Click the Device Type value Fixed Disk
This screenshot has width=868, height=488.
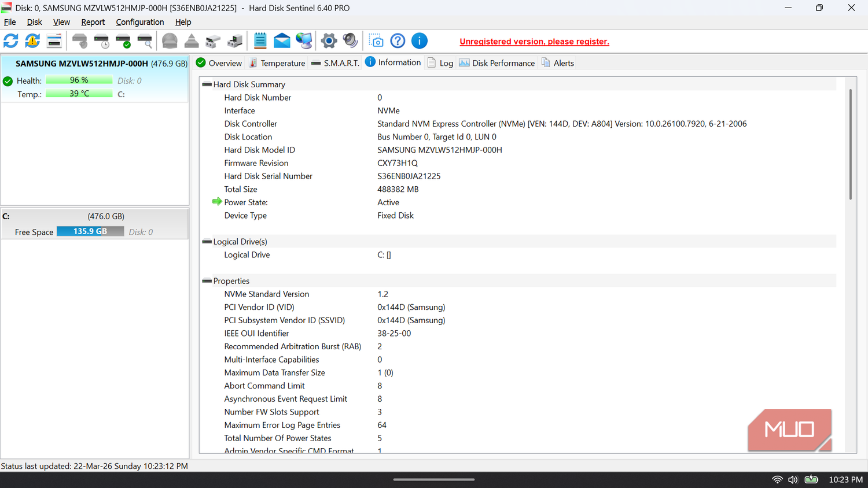[396, 215]
